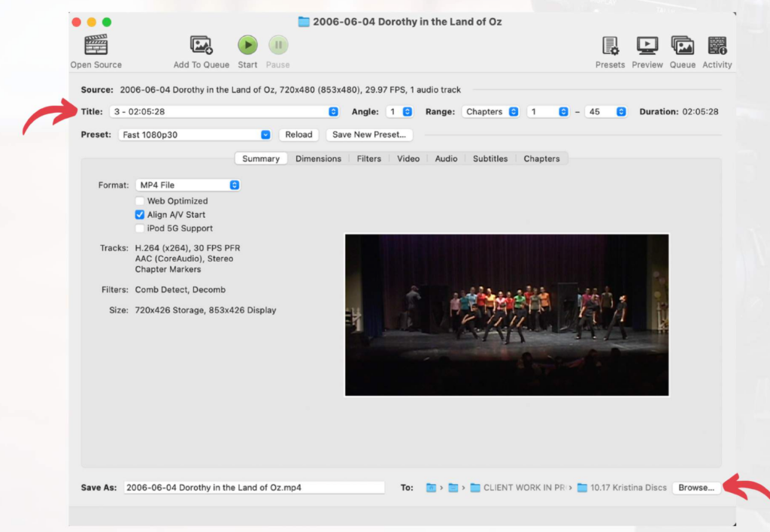Screen dimensions: 770x532
Task: Open Source to select a new video
Action: pyautogui.click(x=95, y=45)
